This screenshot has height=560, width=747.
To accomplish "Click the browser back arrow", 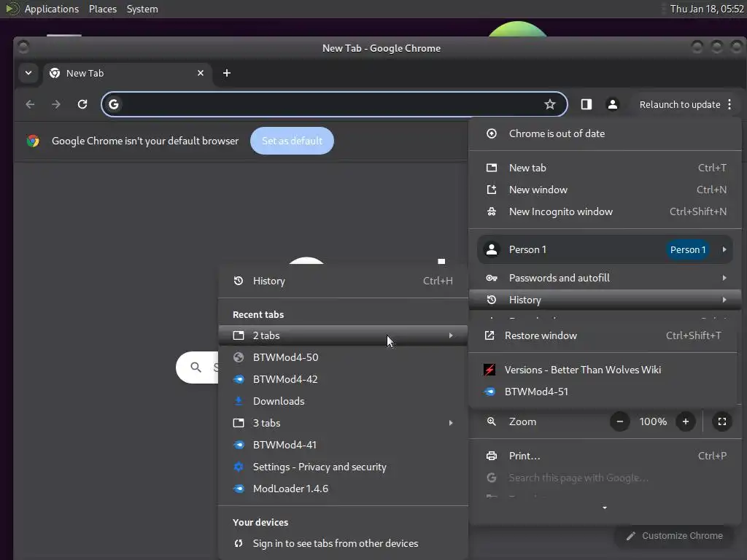I will 30,104.
